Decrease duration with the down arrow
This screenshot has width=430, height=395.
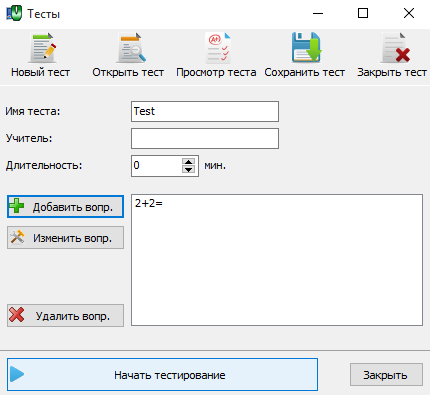189,170
